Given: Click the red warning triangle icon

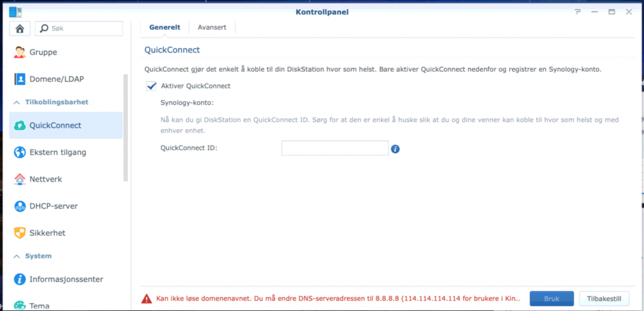Looking at the screenshot, I should click(x=146, y=299).
